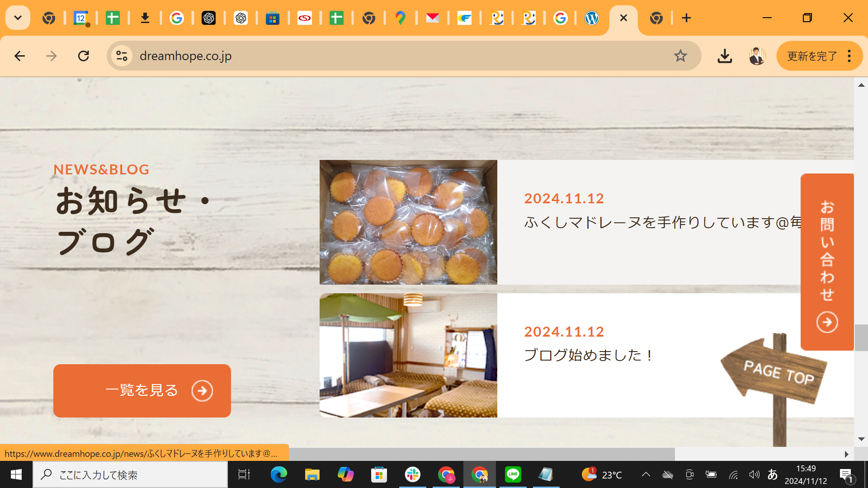Click the vertical scrollbar thumb
Viewport: 868px width, 488px height.
tap(861, 337)
